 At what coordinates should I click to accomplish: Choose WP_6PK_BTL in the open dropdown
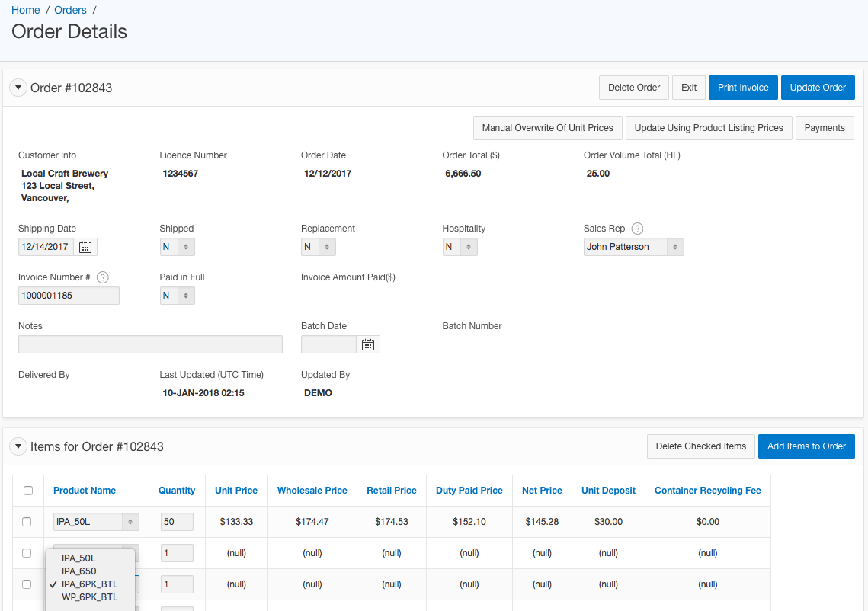tap(90, 597)
